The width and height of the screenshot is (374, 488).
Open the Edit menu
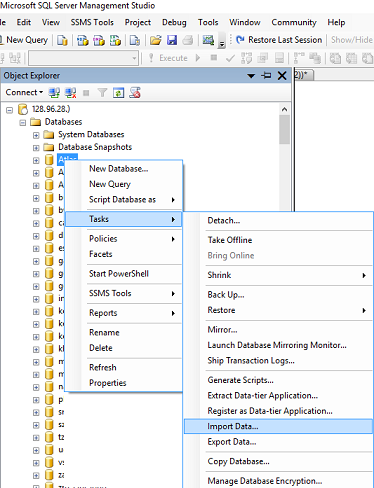[x=24, y=22]
